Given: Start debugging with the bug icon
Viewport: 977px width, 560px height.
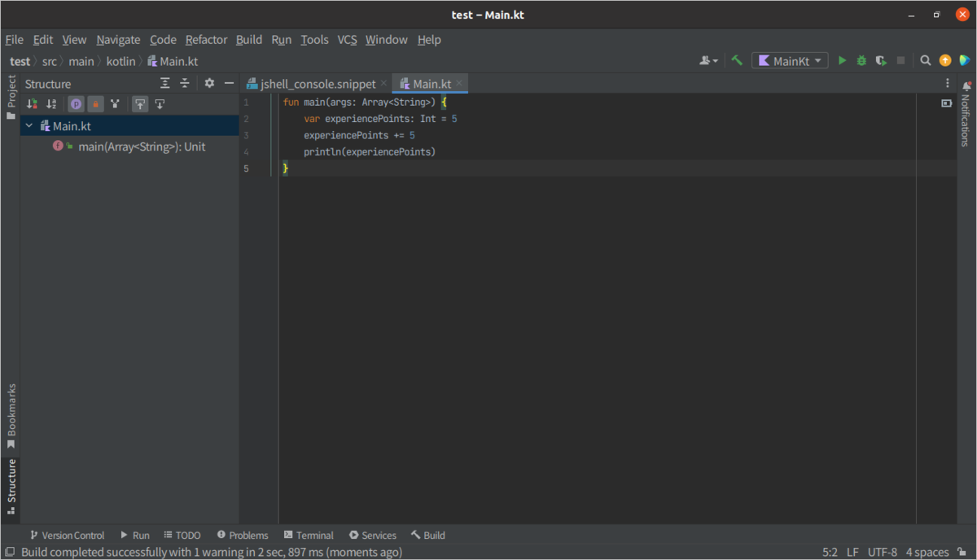Looking at the screenshot, I should tap(861, 60).
